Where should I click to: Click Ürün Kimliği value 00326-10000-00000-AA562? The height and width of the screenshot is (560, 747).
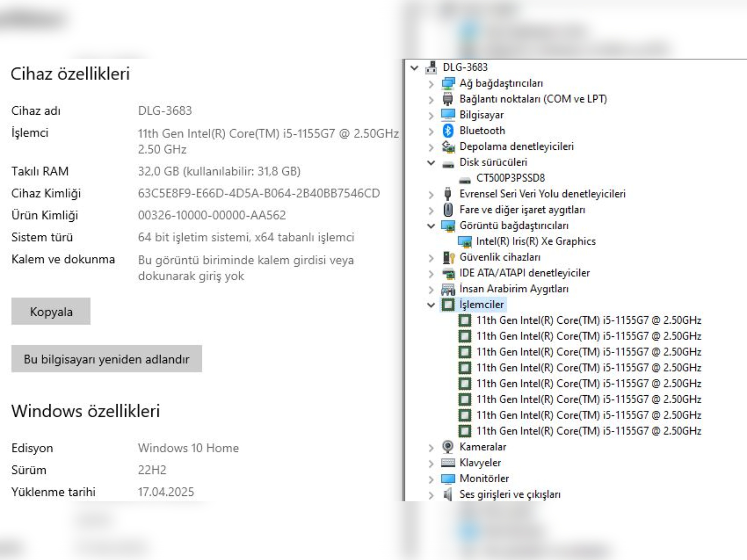(x=212, y=215)
